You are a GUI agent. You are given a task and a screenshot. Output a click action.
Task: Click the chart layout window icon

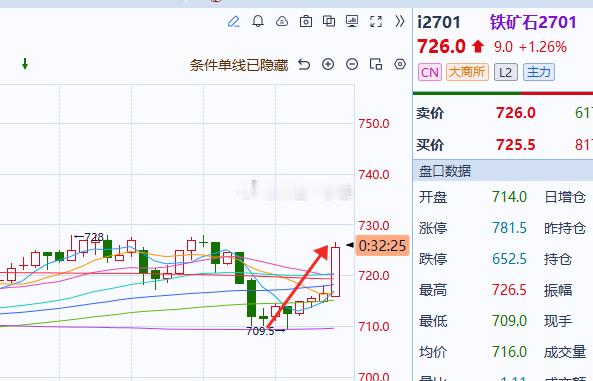coord(376,64)
